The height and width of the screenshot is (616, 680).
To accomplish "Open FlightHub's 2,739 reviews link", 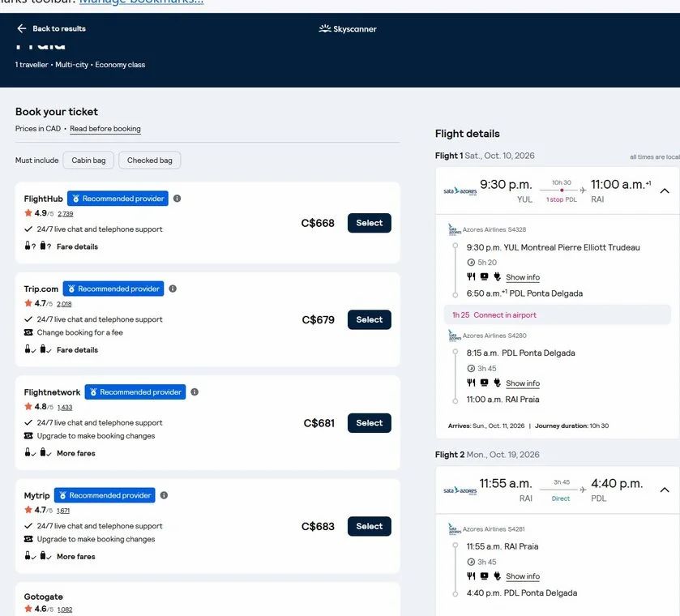I will [66, 214].
